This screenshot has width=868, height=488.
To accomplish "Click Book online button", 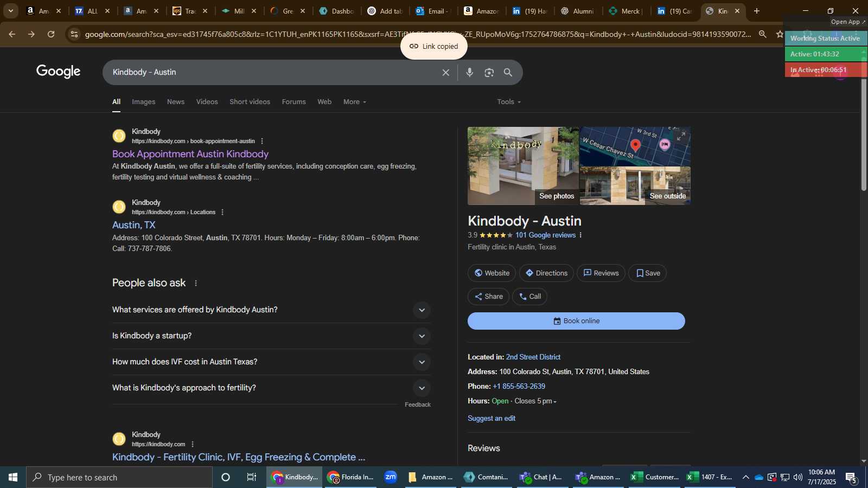I will click(576, 321).
